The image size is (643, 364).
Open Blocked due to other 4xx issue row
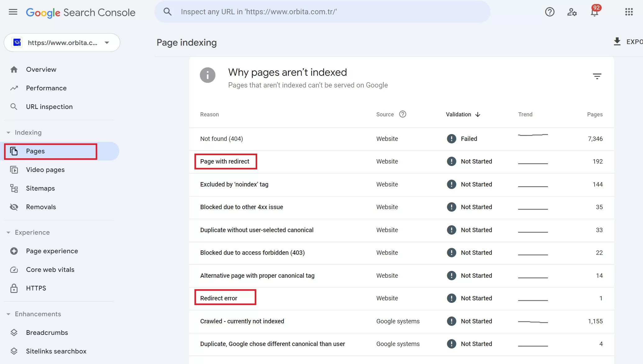[x=401, y=207]
